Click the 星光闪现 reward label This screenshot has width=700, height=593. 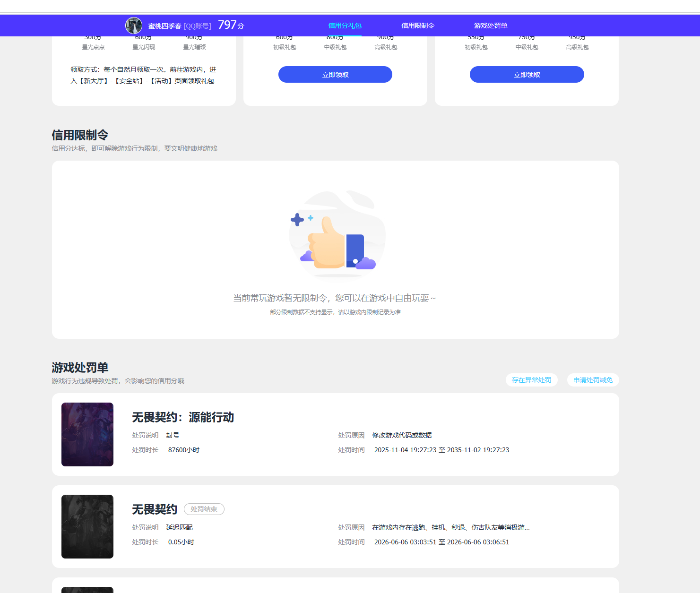tap(144, 47)
